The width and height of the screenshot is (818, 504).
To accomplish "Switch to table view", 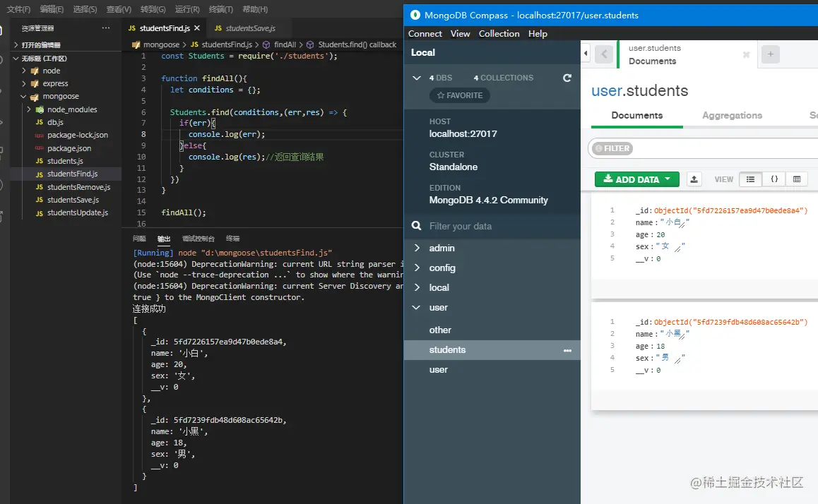I will click(x=797, y=179).
